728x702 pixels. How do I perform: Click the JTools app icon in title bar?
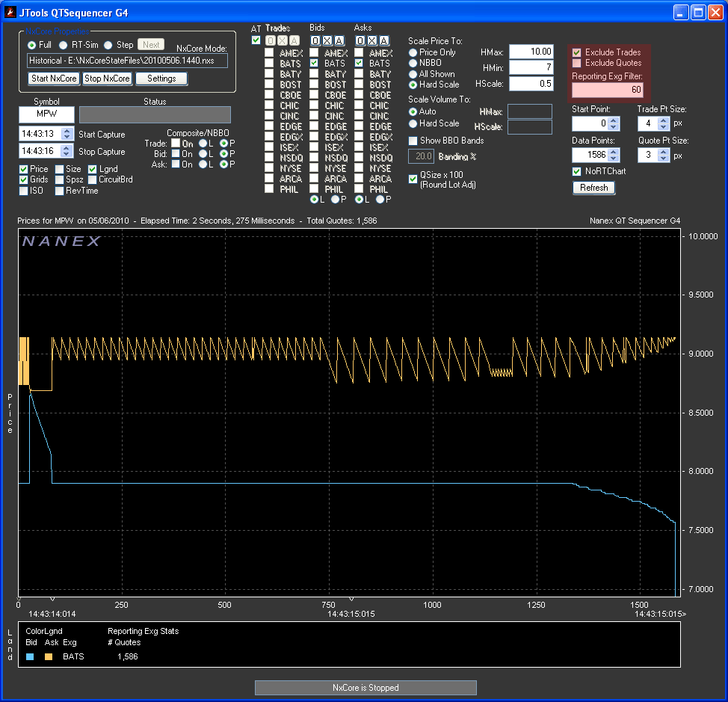pyautogui.click(x=10, y=12)
